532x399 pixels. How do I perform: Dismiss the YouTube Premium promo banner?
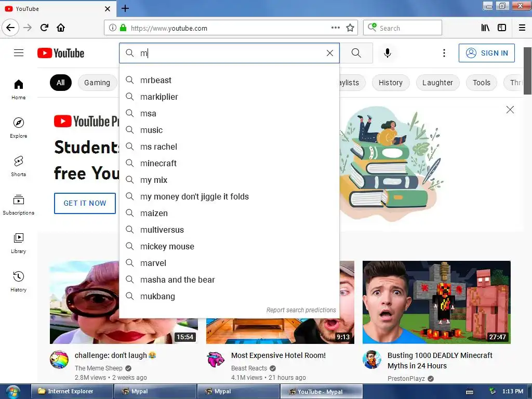(510, 110)
